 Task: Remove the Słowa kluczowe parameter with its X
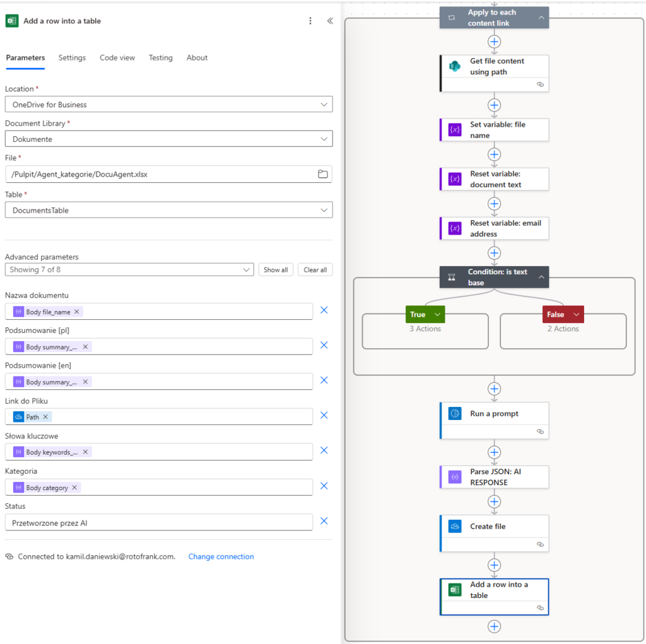(x=324, y=450)
